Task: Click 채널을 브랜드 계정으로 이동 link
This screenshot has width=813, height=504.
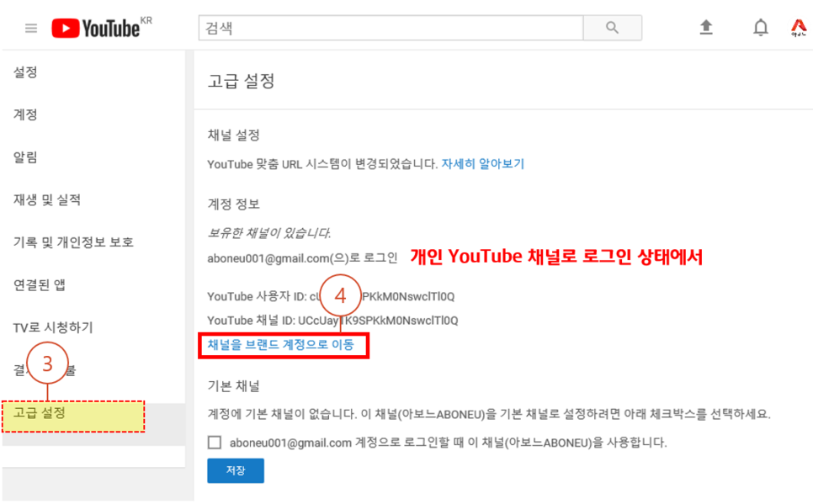Action: tap(280, 345)
